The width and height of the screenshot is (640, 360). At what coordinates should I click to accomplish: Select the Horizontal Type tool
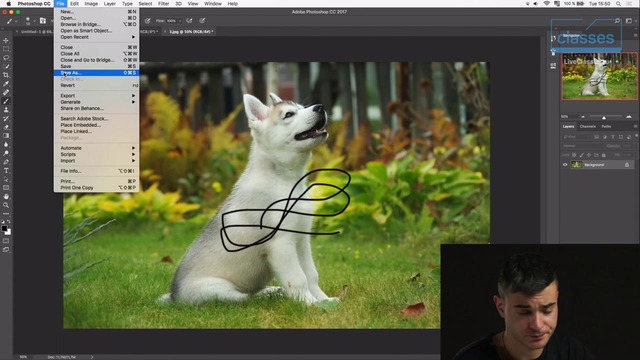click(6, 171)
